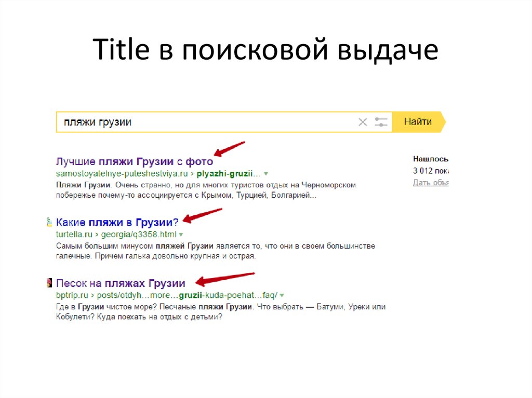Viewport: 532px width, 398px height.
Task: Click the slide heading Title в поисковой выдаче
Action: 265,50
